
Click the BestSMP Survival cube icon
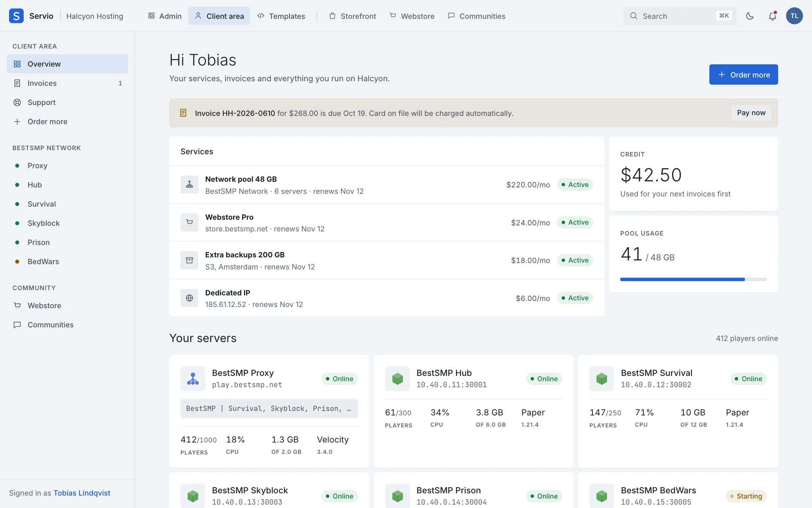click(602, 379)
